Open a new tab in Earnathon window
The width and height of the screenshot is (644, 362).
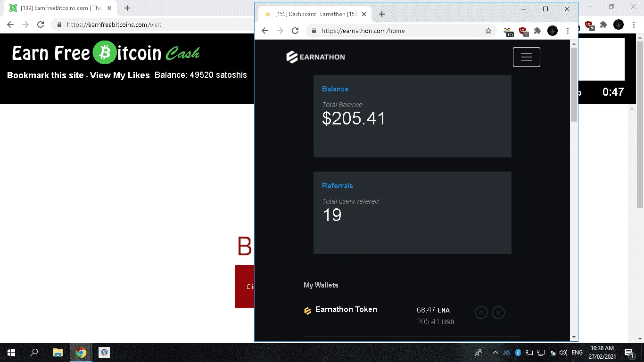pyautogui.click(x=382, y=14)
